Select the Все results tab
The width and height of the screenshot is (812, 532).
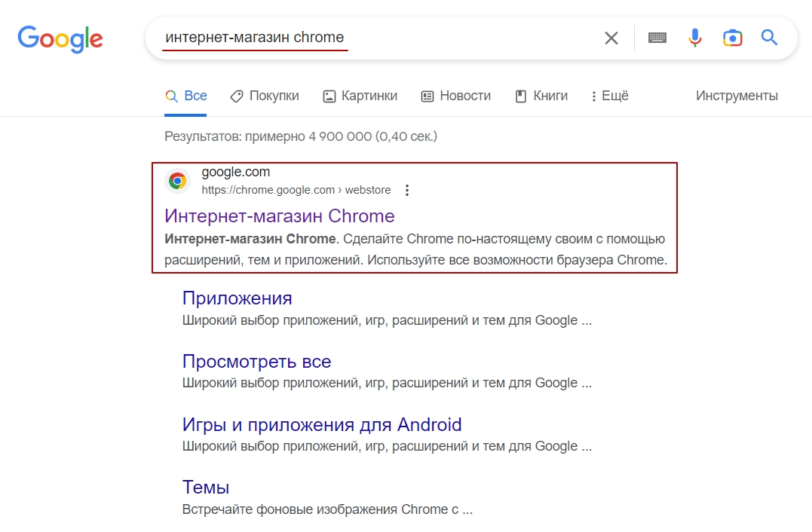186,96
